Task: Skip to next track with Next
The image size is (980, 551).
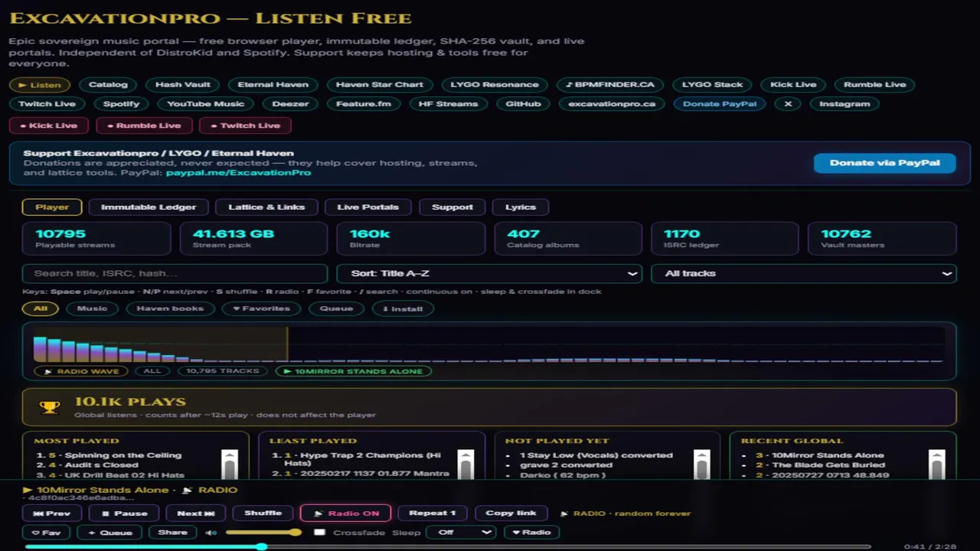Action: tap(196, 514)
